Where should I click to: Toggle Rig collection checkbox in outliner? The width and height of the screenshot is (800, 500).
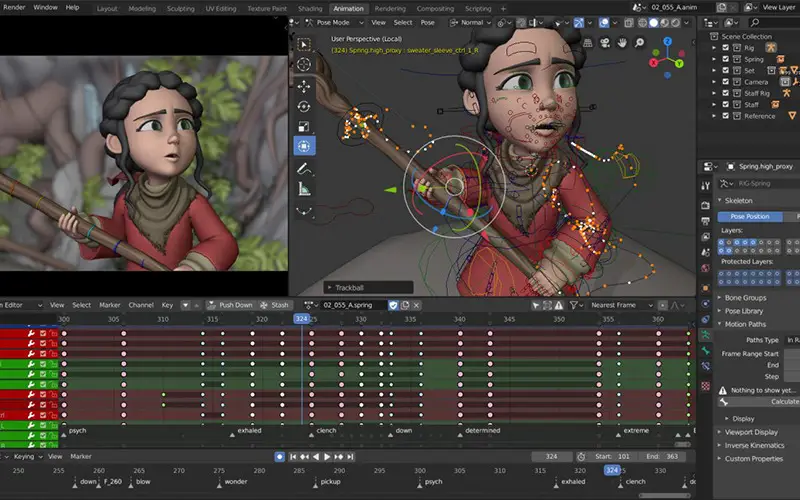coord(726,47)
